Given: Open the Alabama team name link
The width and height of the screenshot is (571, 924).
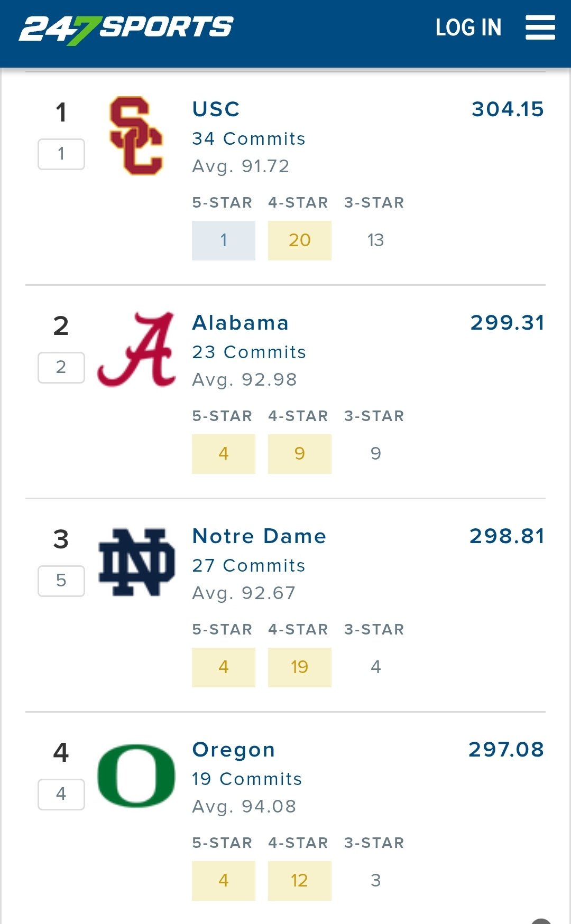Looking at the screenshot, I should [x=241, y=323].
